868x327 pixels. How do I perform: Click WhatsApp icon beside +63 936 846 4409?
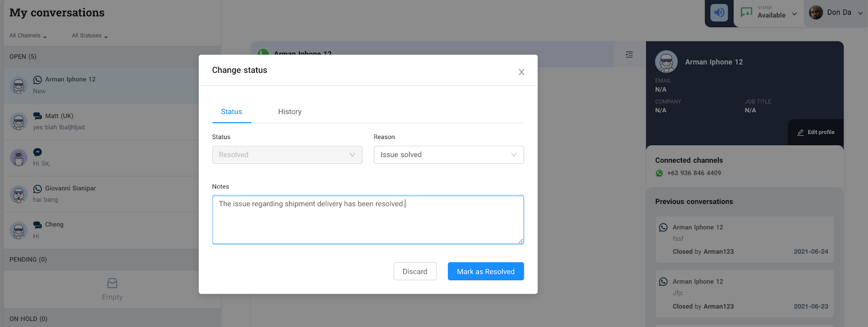[x=659, y=173]
